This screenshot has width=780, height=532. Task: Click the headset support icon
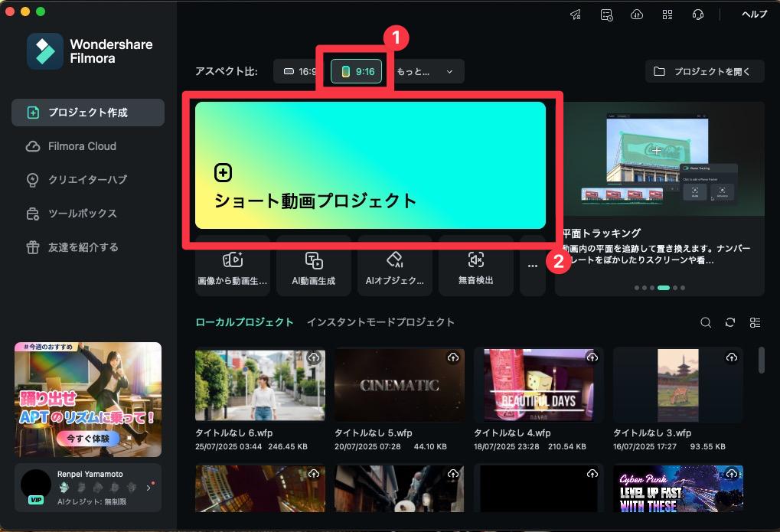697,15
